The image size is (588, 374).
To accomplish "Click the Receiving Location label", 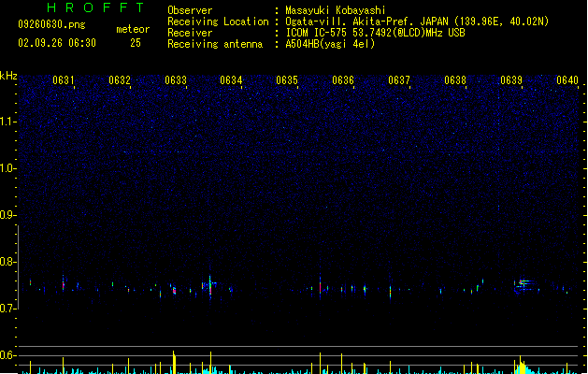I will click(x=218, y=22).
